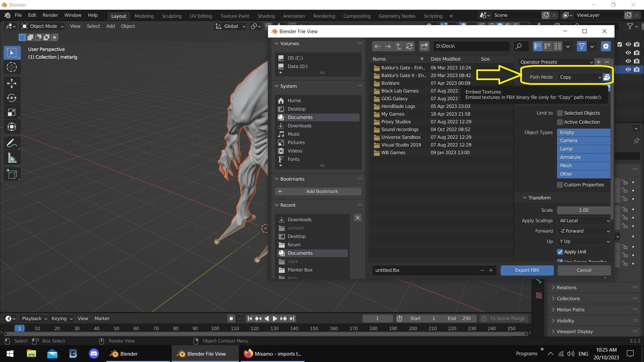644x362 pixels.
Task: Click Export FBX button
Action: click(527, 270)
